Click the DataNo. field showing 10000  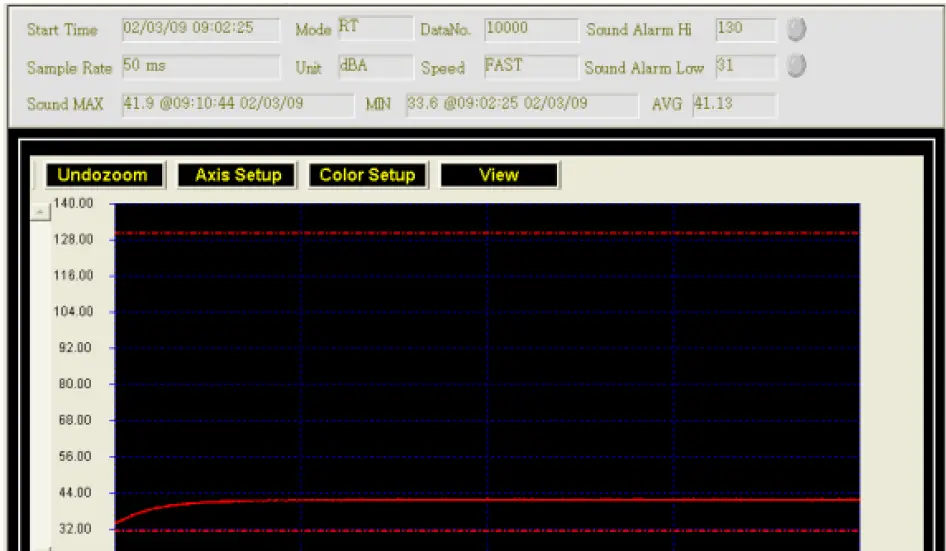532,30
